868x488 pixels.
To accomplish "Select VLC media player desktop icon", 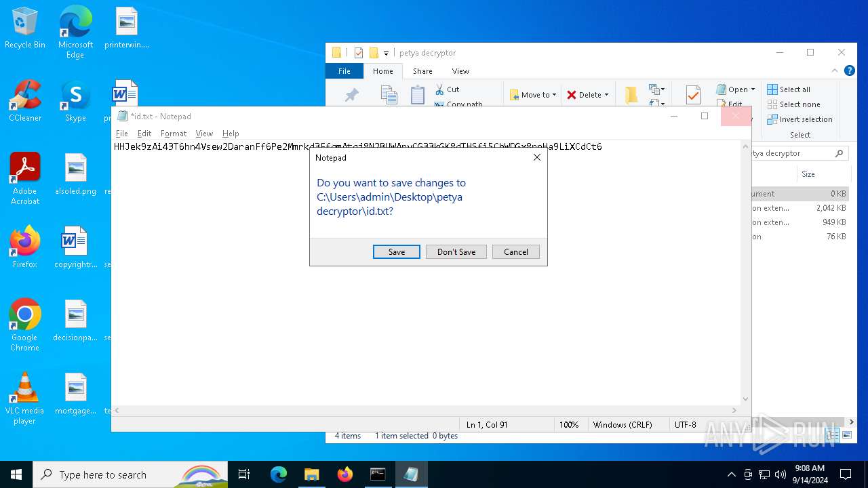I will coord(25,399).
